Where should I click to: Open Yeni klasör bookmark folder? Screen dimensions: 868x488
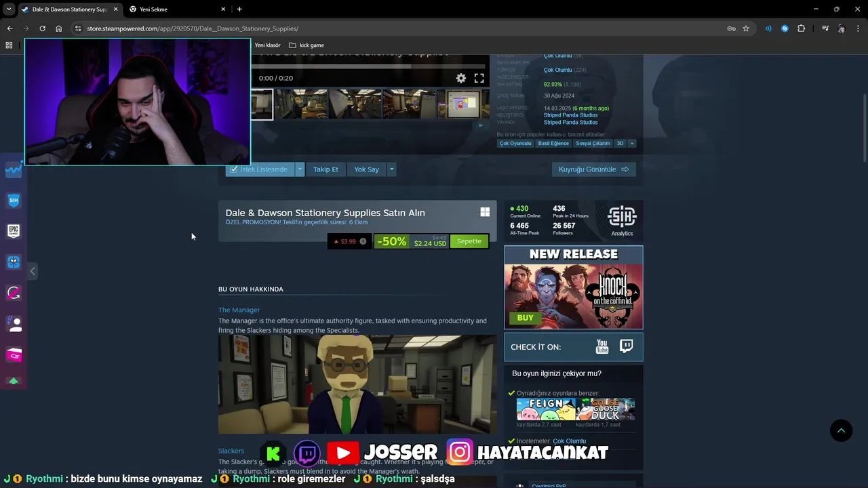click(x=267, y=45)
